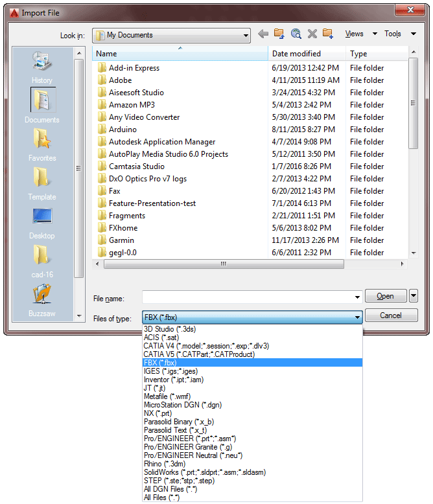This screenshot has height=504, width=433.
Task: Choose Inventor (*.ipt;*.iam) file type
Action: [252, 380]
